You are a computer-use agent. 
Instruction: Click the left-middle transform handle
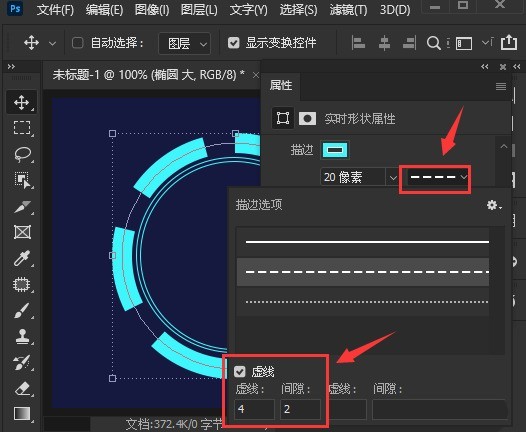(112, 256)
